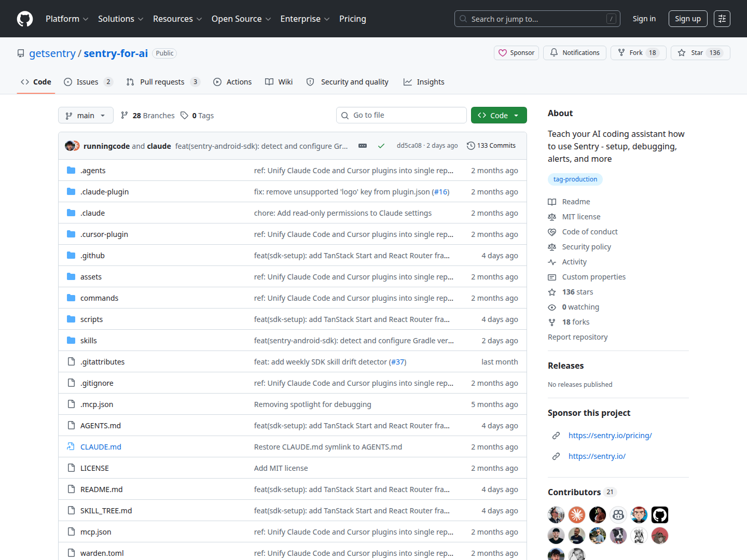Click the Activity pulse icon

coord(552,262)
